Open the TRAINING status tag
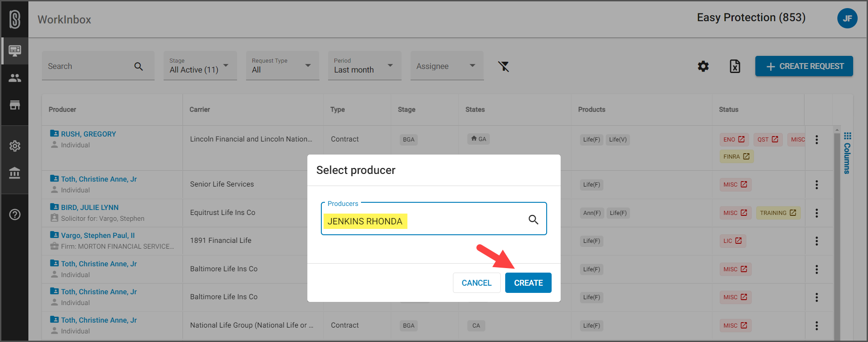The height and width of the screenshot is (342, 868). tap(778, 213)
